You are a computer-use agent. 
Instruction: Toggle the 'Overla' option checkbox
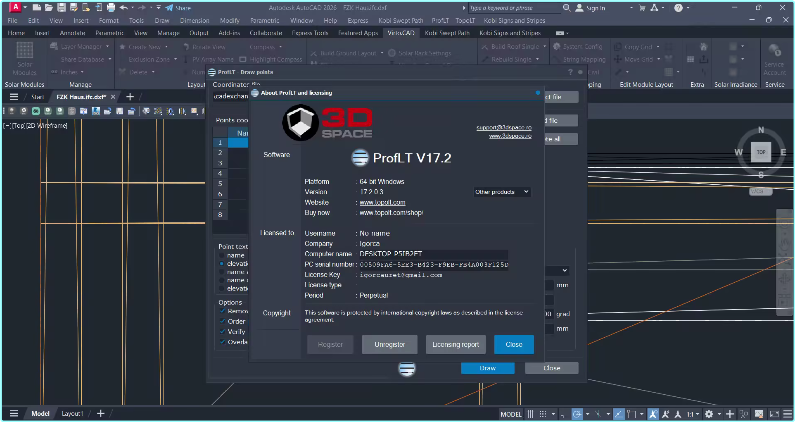[x=222, y=342]
